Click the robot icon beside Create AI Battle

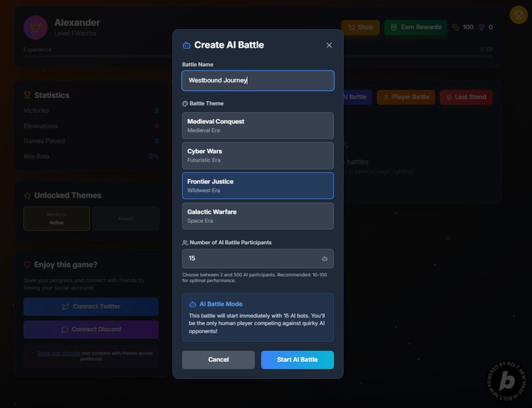click(187, 45)
